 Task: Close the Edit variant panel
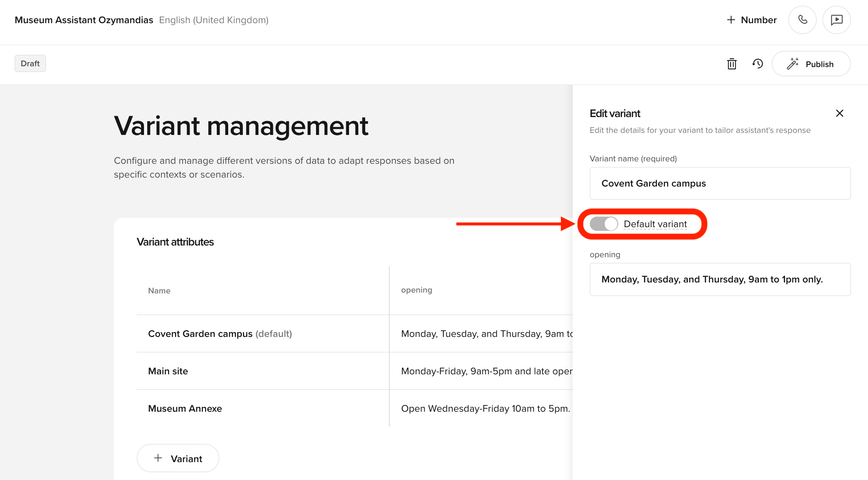(x=840, y=113)
